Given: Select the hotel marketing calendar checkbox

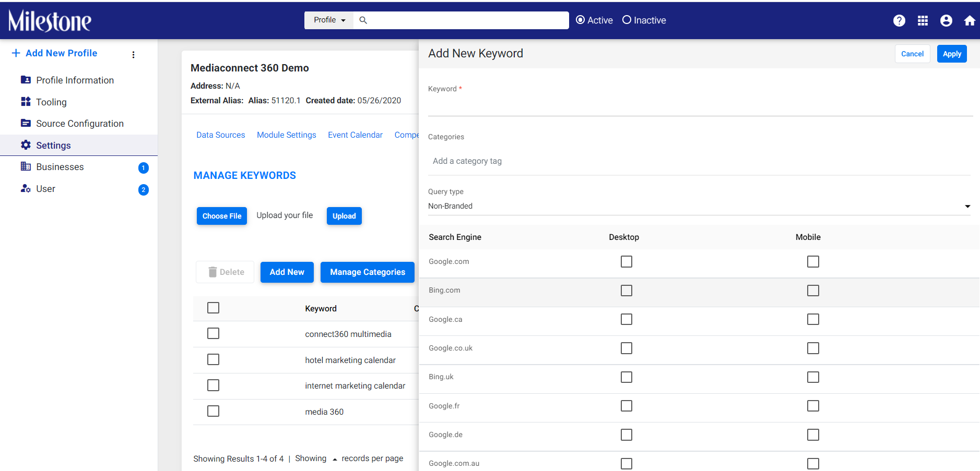Looking at the screenshot, I should point(213,359).
